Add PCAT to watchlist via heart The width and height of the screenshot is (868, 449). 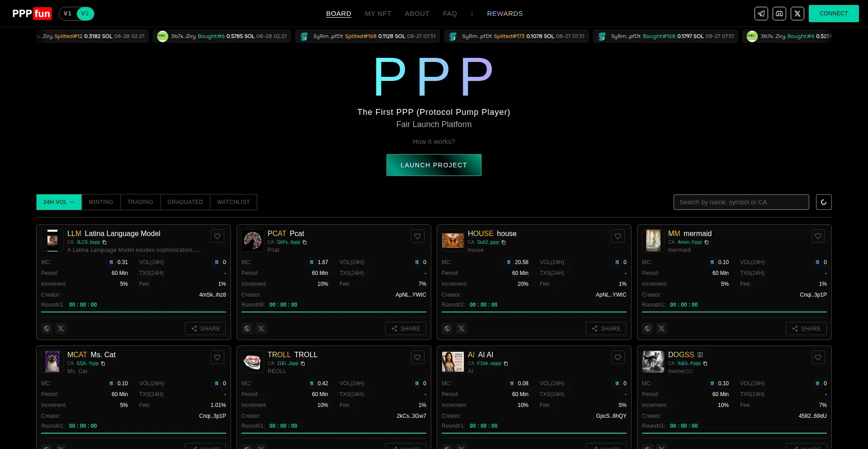pyautogui.click(x=418, y=236)
